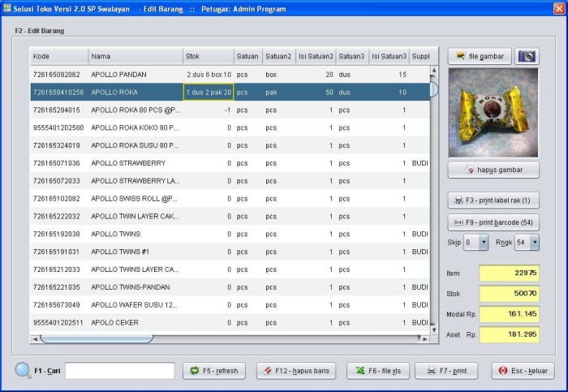Click the Satuan3 column header
Viewport: 568px width, 392px height.
[x=352, y=57]
